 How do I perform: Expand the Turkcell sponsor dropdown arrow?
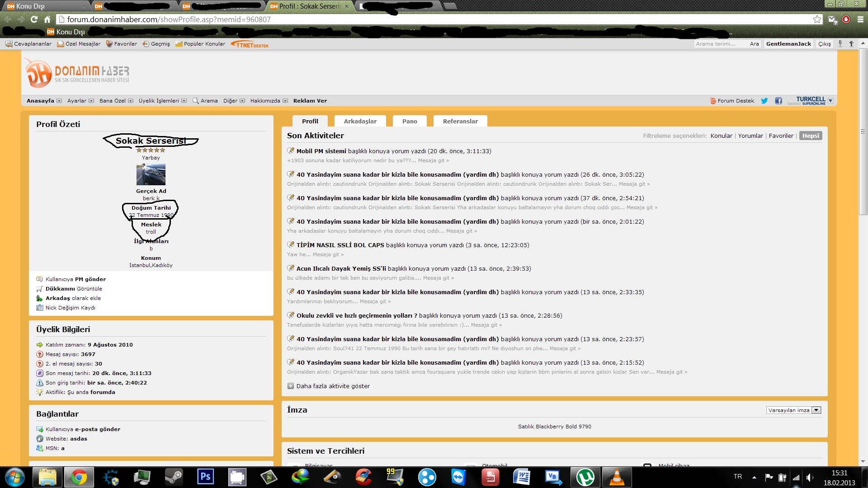point(830,101)
